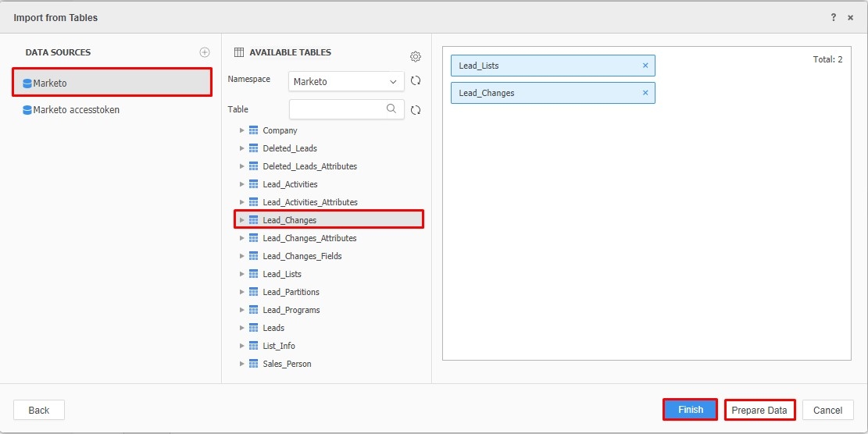
Task: Refresh the Namespace list
Action: tap(416, 80)
